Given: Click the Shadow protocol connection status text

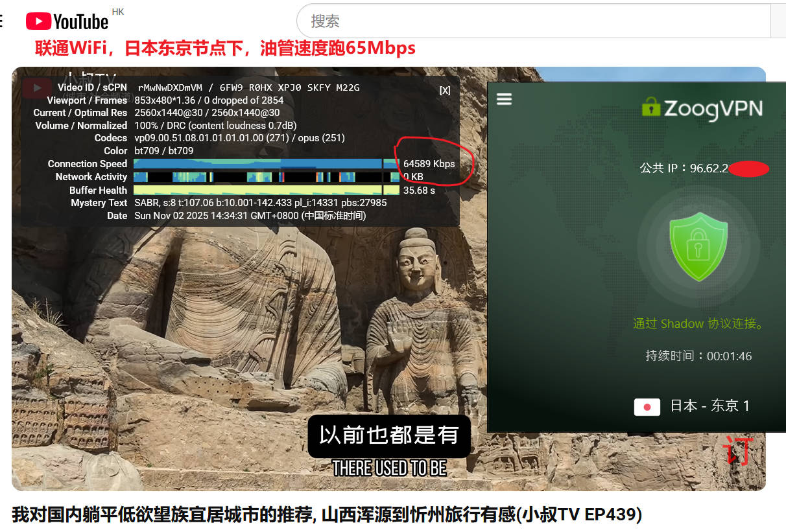Looking at the screenshot, I should pyautogui.click(x=698, y=323).
